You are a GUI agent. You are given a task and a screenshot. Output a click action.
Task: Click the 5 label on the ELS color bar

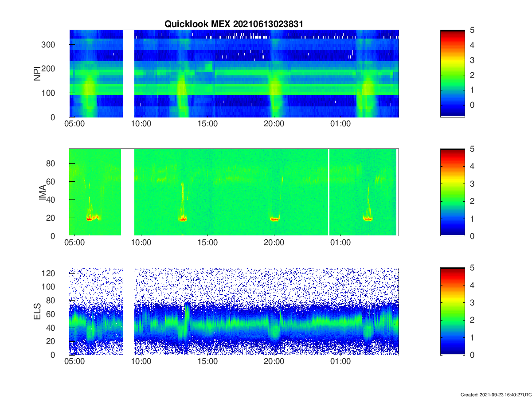(x=473, y=268)
